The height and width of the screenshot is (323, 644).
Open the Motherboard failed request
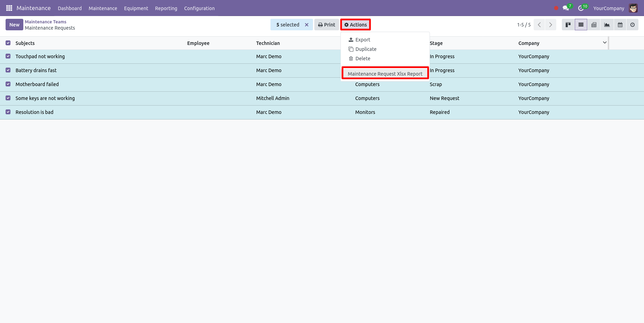tap(37, 84)
